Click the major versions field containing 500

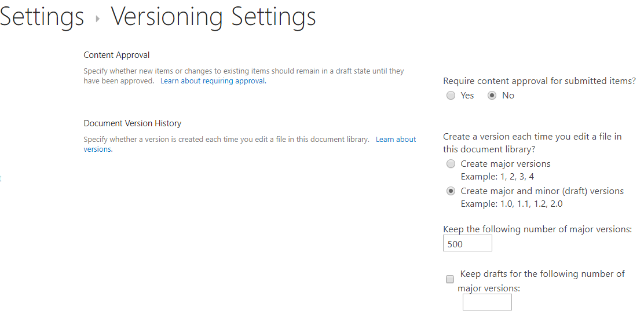point(467,243)
